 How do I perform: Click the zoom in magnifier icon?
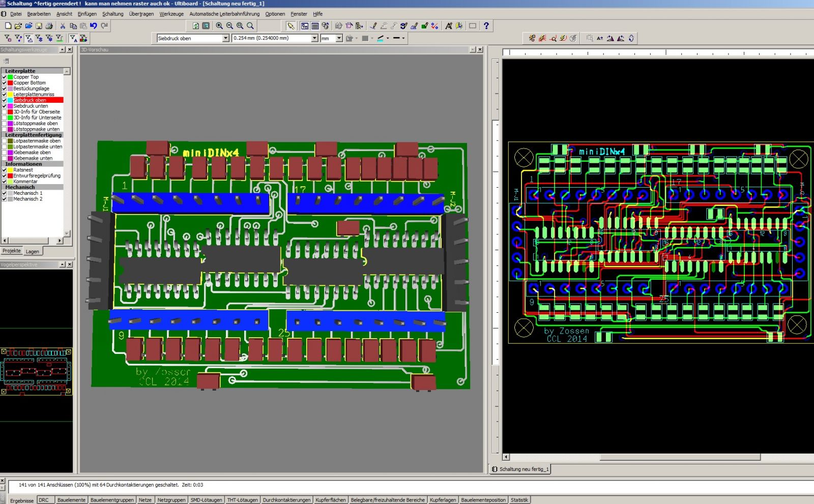219,26
